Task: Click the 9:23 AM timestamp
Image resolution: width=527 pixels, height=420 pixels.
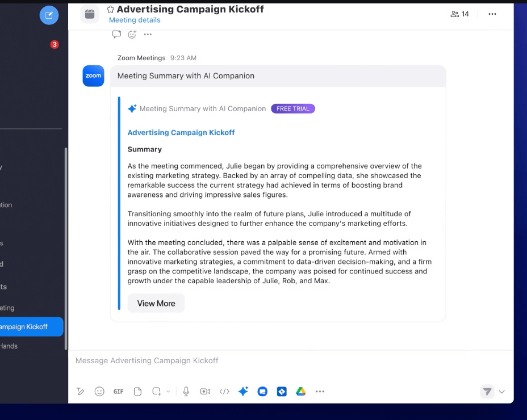Action: pos(183,58)
